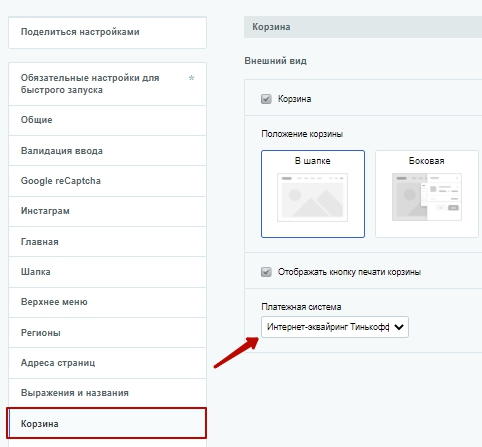Switch to 'Главная' settings section
This screenshot has height=447, width=482.
pyautogui.click(x=107, y=242)
